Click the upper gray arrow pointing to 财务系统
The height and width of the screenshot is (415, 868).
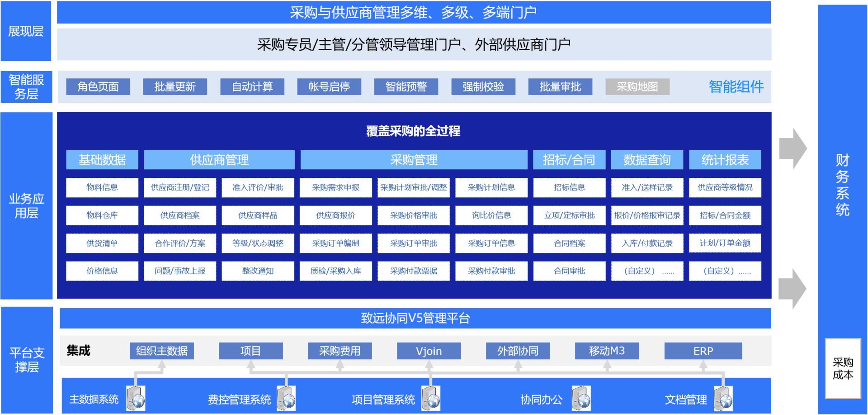[793, 148]
